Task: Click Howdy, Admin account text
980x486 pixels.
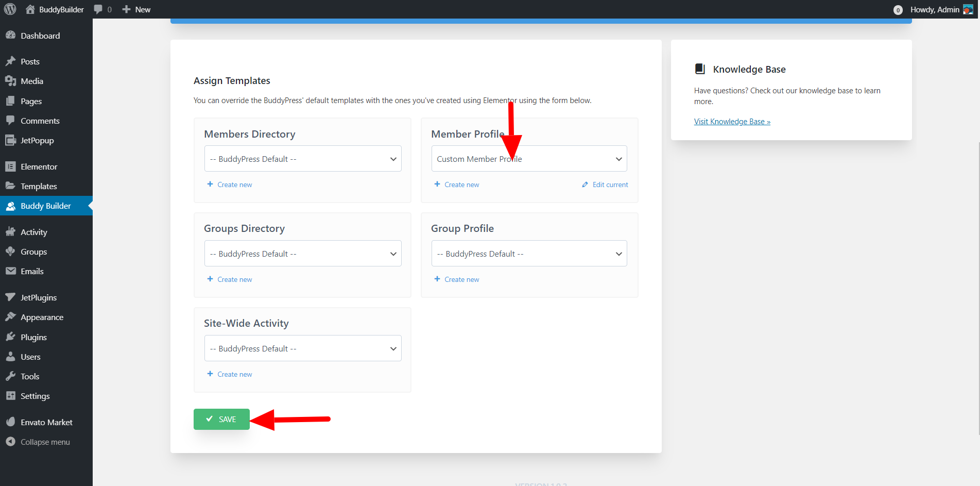Action: tap(935, 10)
